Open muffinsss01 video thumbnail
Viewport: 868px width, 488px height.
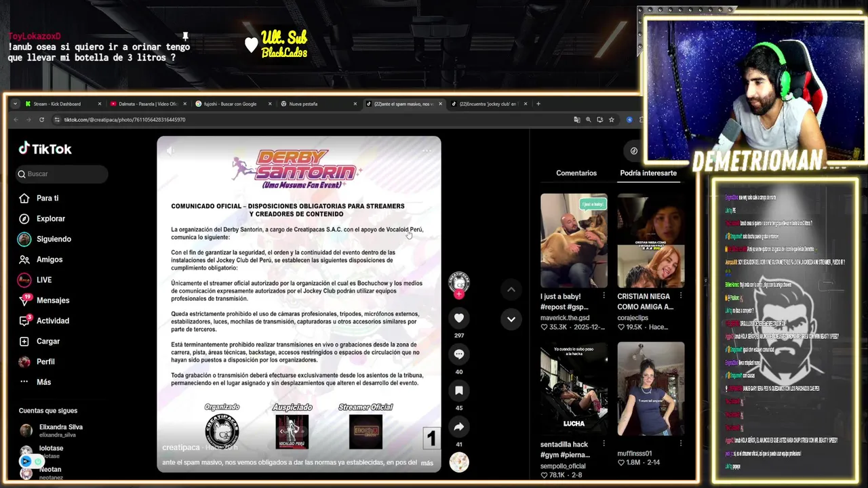tap(651, 388)
